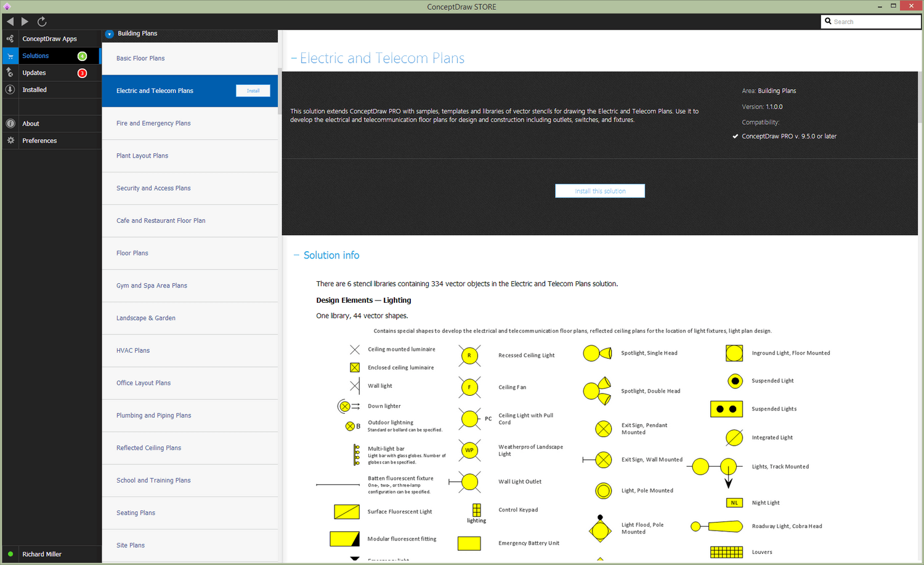Click the Inground Light, Floor Mounted symbol
The height and width of the screenshot is (565, 924).
click(x=734, y=353)
